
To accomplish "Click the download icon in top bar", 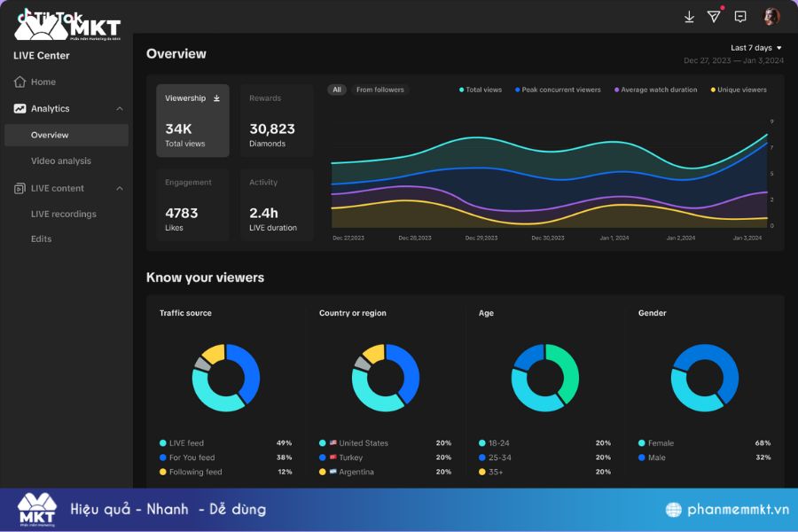I will coord(689,17).
